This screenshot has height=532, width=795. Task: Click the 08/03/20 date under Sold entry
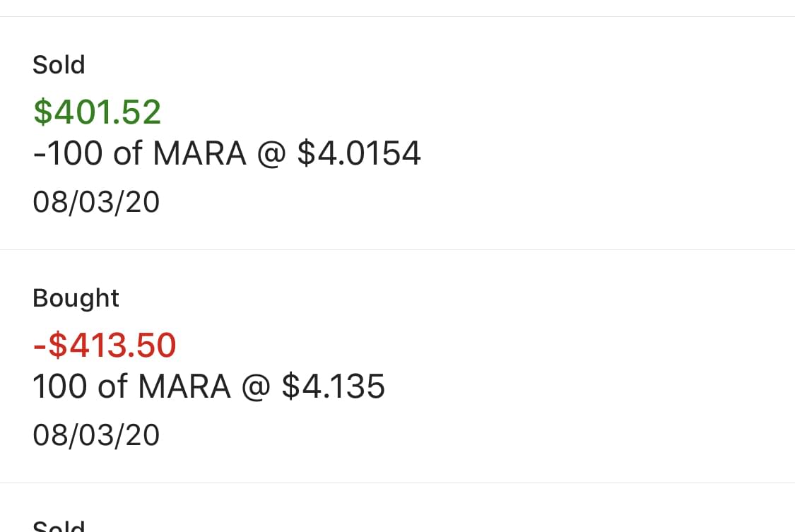(96, 203)
